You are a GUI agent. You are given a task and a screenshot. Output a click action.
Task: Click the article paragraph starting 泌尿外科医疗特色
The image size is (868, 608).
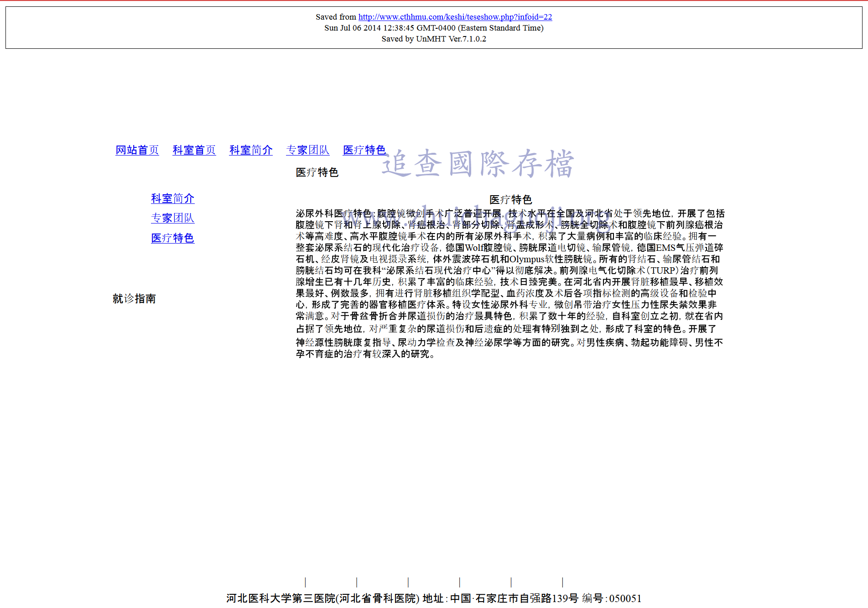[510, 284]
